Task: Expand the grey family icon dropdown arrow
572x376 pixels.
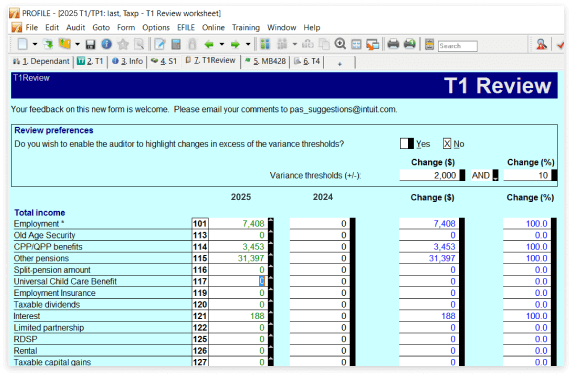Action: [294, 44]
